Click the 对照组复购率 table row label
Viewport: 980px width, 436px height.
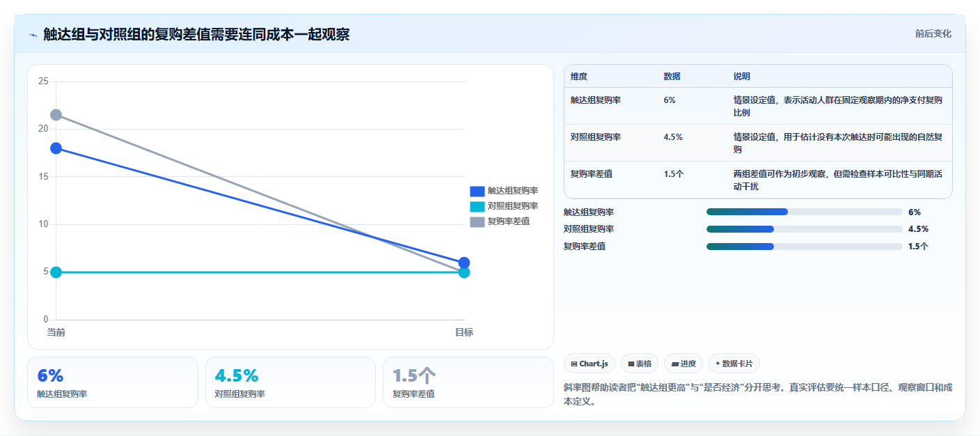click(x=596, y=137)
